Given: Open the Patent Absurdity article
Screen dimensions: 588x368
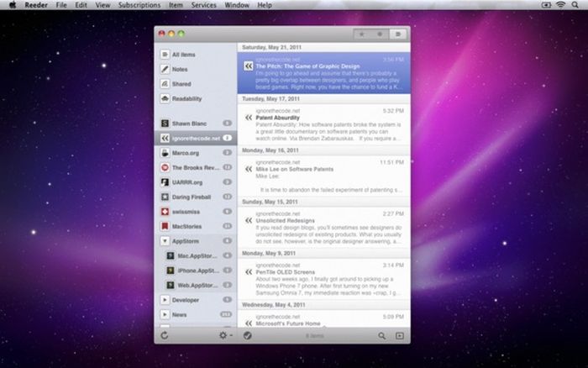Looking at the screenshot, I should (323, 124).
